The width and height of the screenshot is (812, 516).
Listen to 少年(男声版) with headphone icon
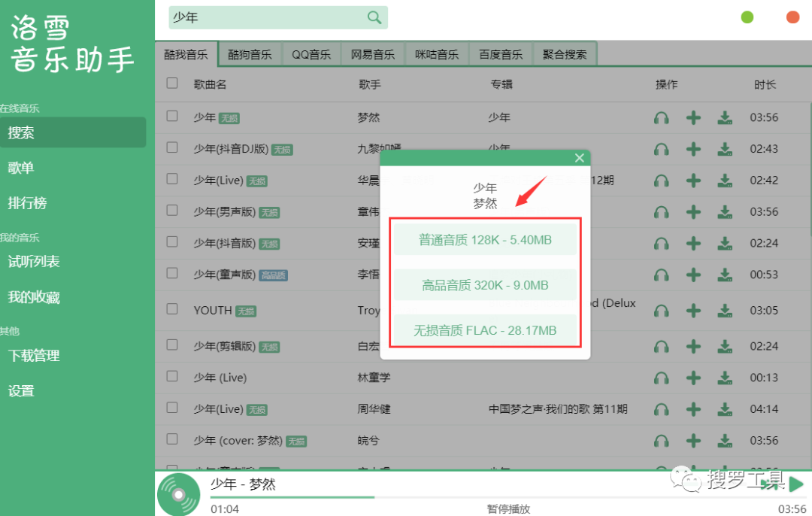[662, 212]
